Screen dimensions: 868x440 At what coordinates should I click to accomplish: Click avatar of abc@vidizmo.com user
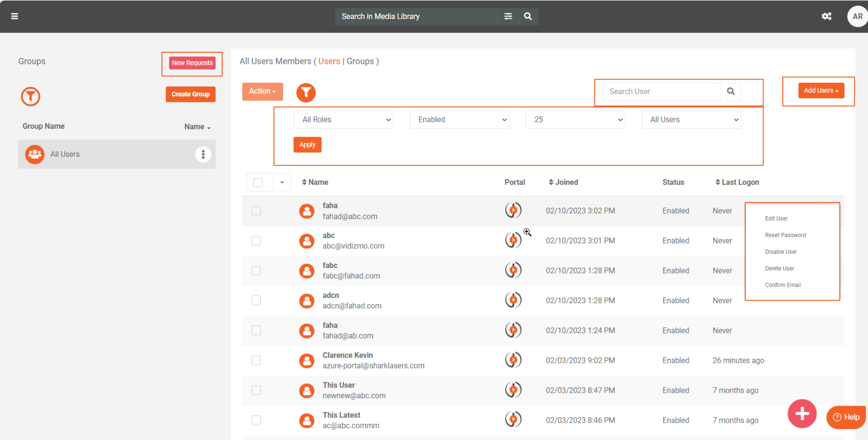click(x=306, y=241)
